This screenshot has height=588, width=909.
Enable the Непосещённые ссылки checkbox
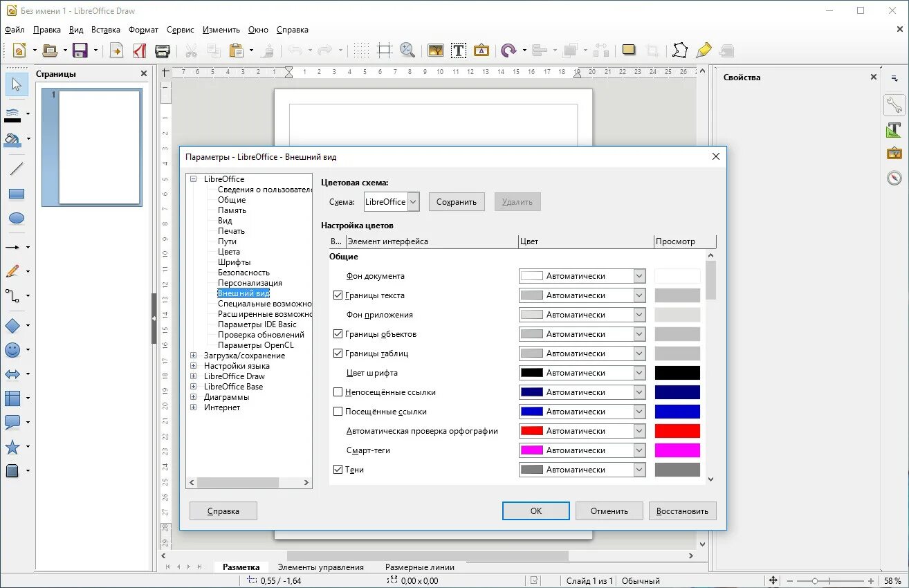coord(338,392)
